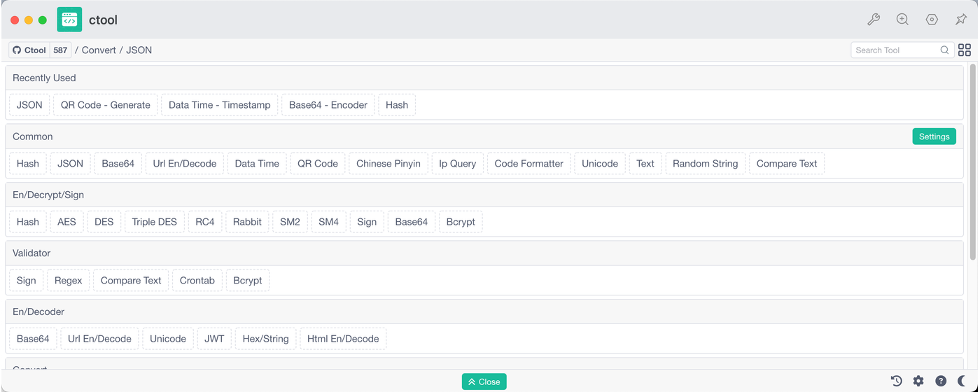Open the DES tool
The width and height of the screenshot is (980, 392).
tap(104, 222)
